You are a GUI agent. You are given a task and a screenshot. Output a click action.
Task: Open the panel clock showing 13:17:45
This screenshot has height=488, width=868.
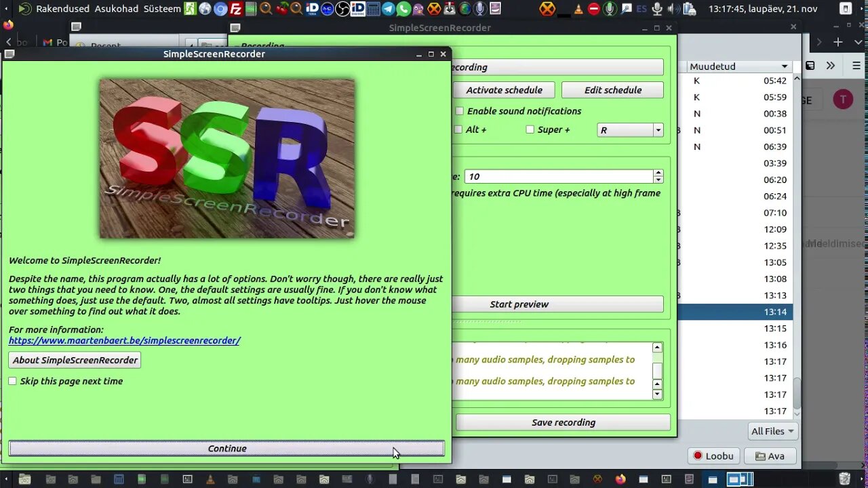(763, 9)
